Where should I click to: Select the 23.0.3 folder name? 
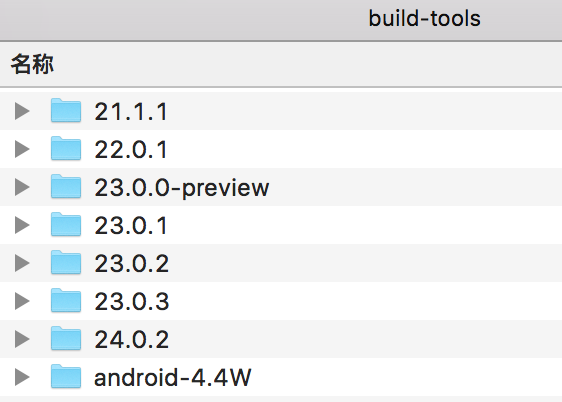(132, 301)
